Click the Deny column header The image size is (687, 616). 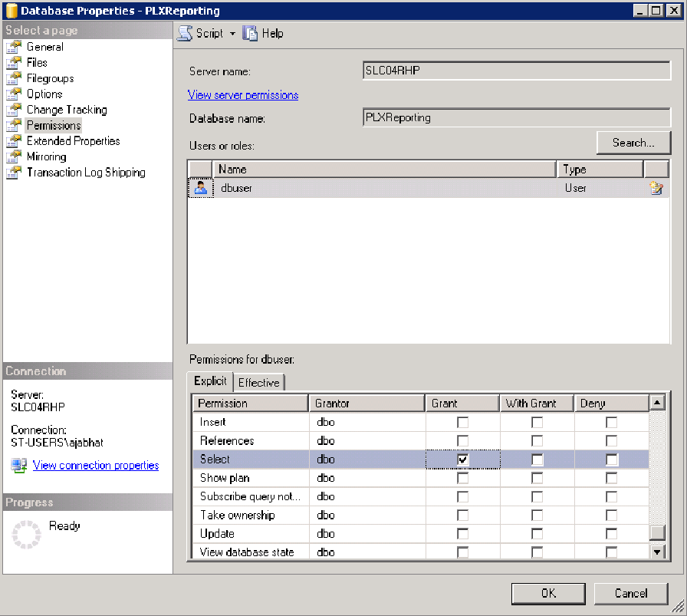pyautogui.click(x=612, y=404)
